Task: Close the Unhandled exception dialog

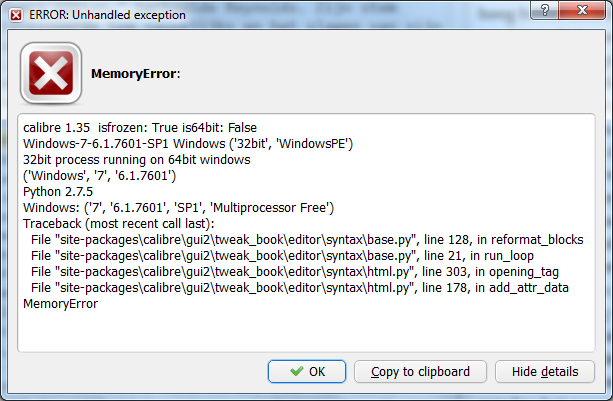Action: point(582,10)
